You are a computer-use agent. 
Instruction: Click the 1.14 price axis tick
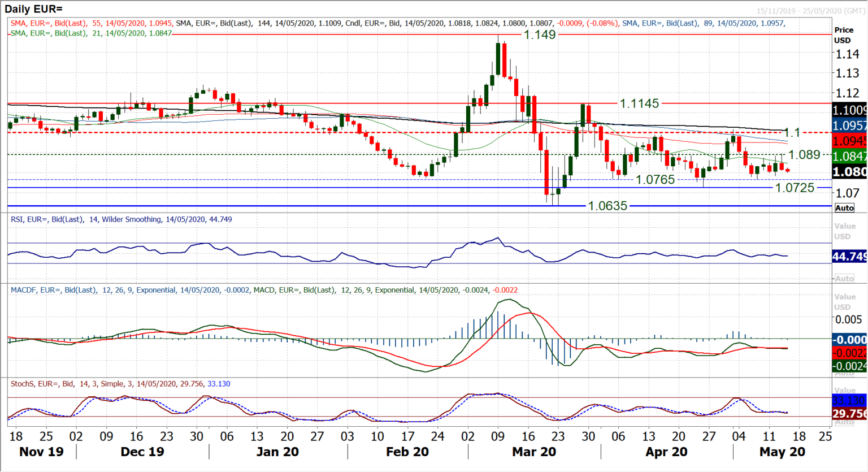click(848, 54)
